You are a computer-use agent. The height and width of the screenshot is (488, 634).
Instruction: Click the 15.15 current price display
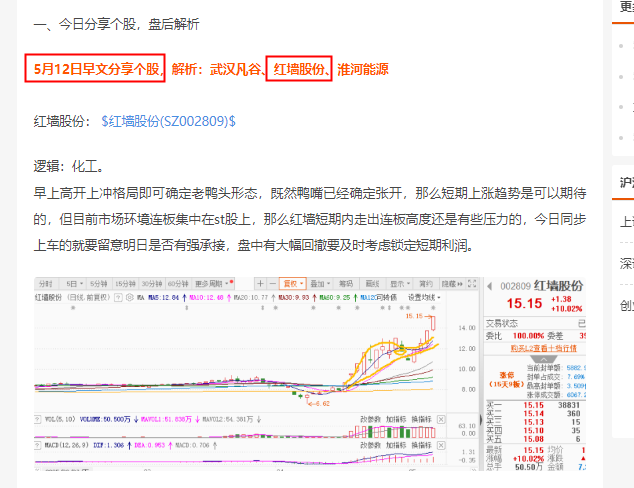(x=524, y=303)
